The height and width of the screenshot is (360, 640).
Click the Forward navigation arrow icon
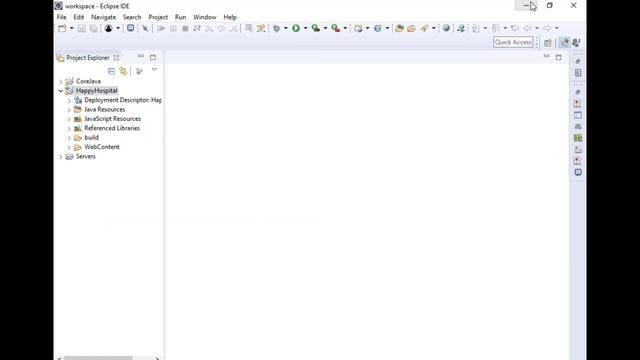coord(547,28)
